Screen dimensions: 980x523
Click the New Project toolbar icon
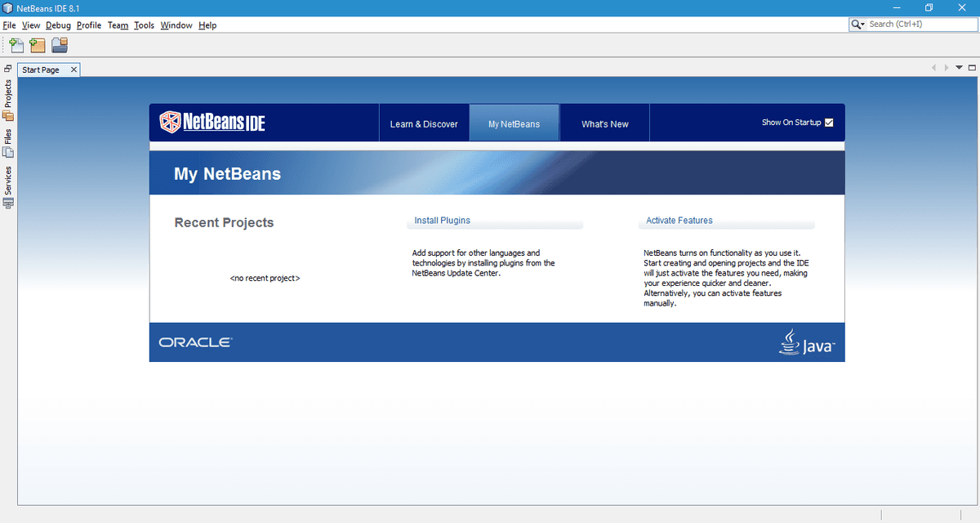point(38,45)
